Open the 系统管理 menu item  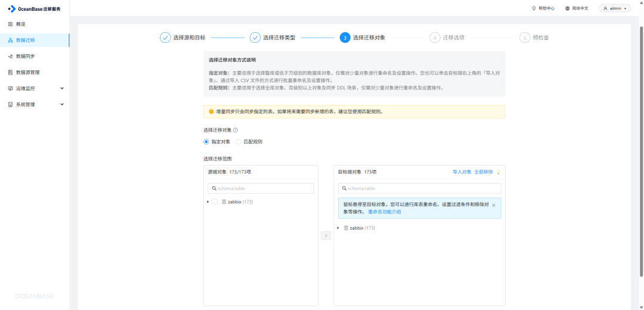[x=35, y=104]
